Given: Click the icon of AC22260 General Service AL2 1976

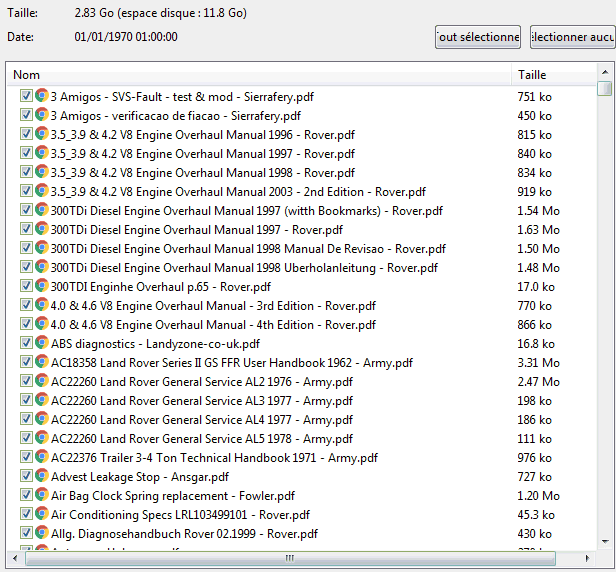Looking at the screenshot, I should coord(42,381).
